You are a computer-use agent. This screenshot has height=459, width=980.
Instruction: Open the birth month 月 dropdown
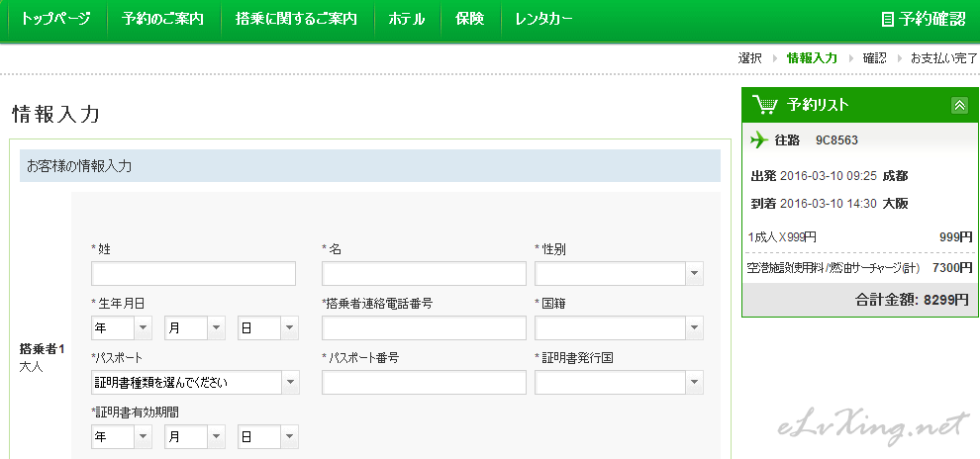[194, 328]
